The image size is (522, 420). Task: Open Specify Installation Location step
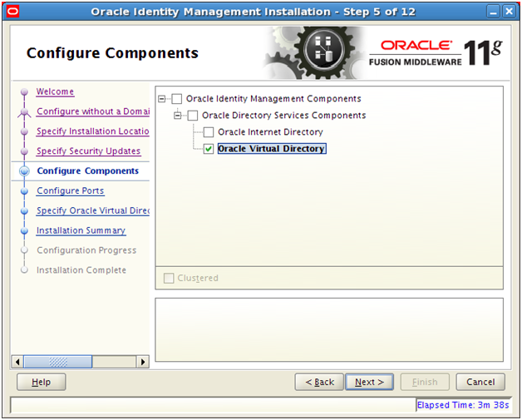[93, 131]
